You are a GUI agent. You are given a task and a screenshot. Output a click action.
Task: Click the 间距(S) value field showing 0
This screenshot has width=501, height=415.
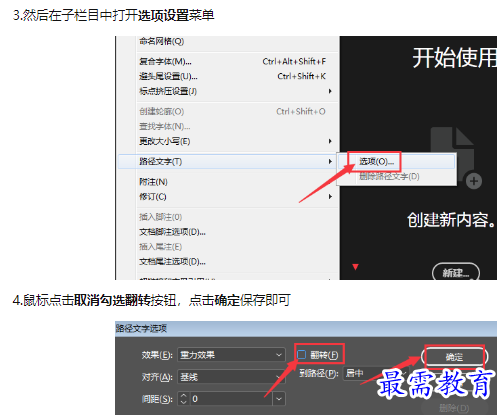232,399
